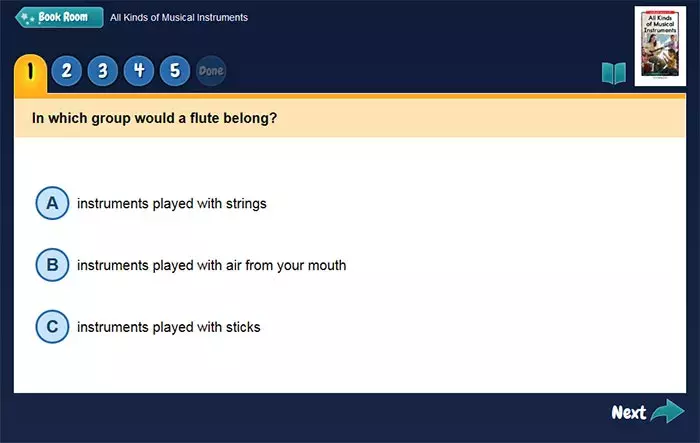
Task: Choose 'instruments played with strings' answer text
Action: (x=171, y=204)
